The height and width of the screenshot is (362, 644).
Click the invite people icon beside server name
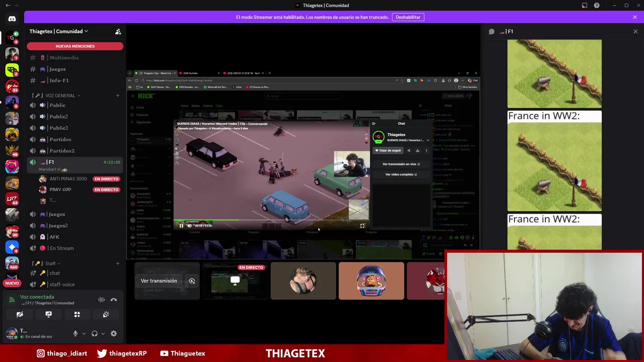point(118,31)
